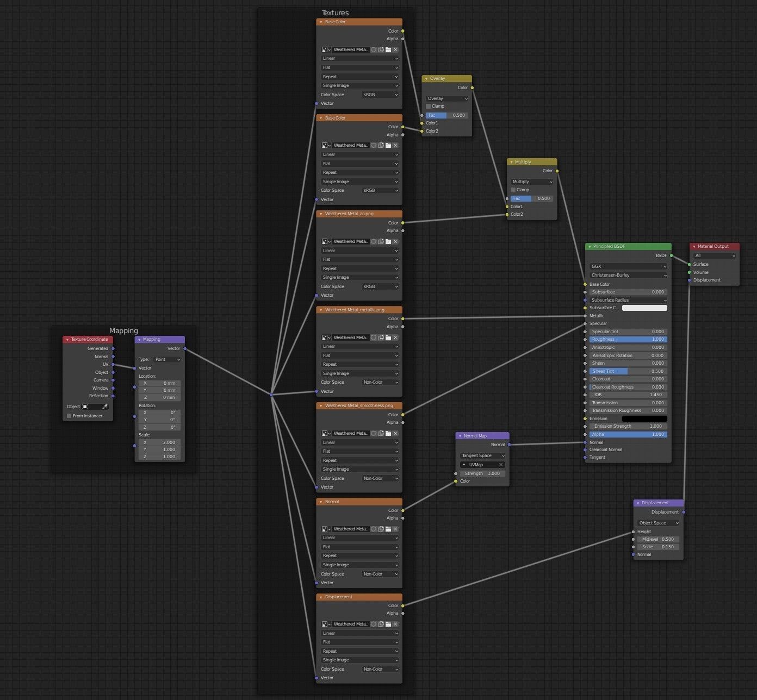Select the Textures frame label
Screen dimensions: 757x700
tap(335, 12)
